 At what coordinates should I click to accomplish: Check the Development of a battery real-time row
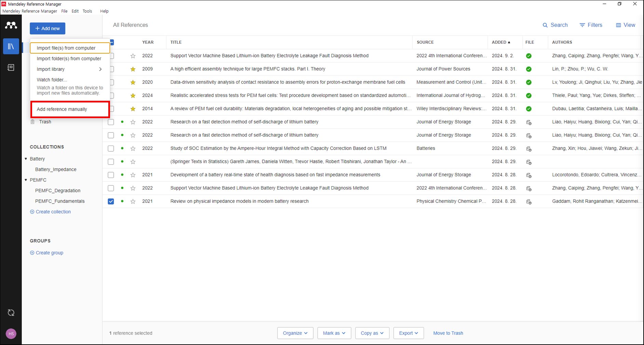click(x=111, y=175)
